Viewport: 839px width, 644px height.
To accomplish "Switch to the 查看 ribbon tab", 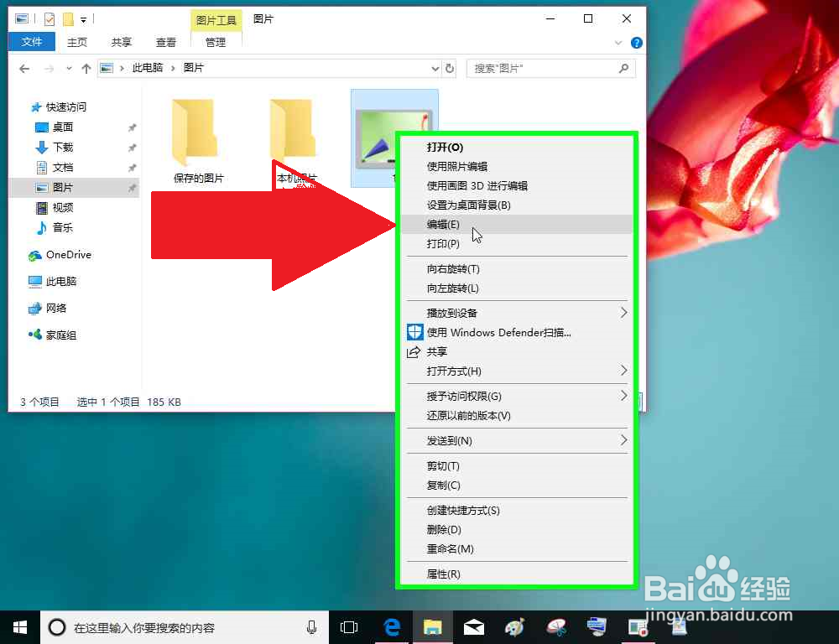I will coord(166,42).
